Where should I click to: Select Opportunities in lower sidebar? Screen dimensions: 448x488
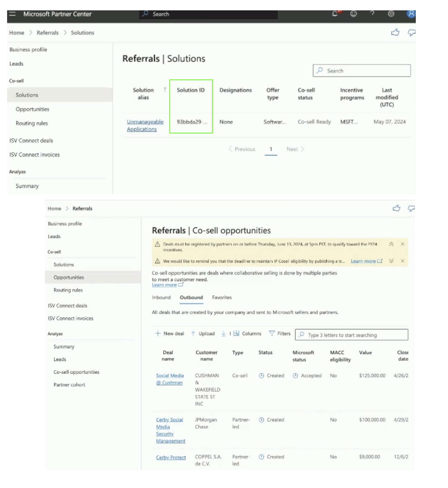pos(93,277)
